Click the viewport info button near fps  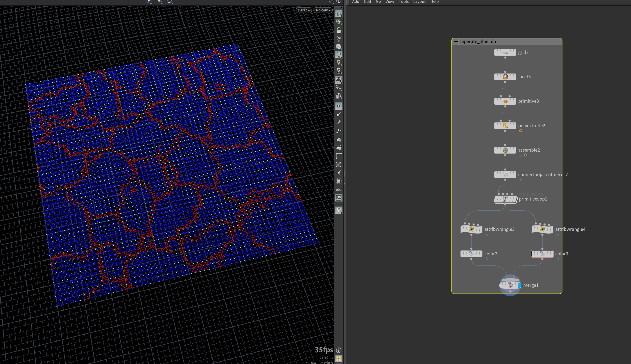tap(339, 350)
